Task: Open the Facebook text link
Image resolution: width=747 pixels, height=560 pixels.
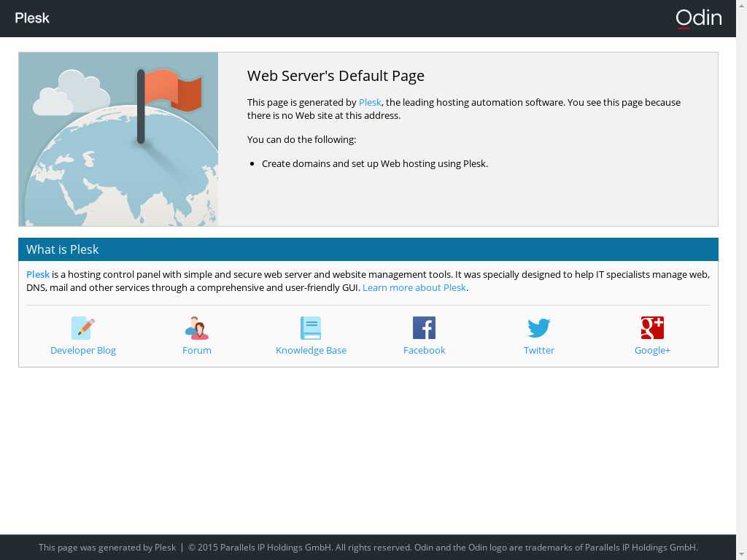Action: click(424, 351)
